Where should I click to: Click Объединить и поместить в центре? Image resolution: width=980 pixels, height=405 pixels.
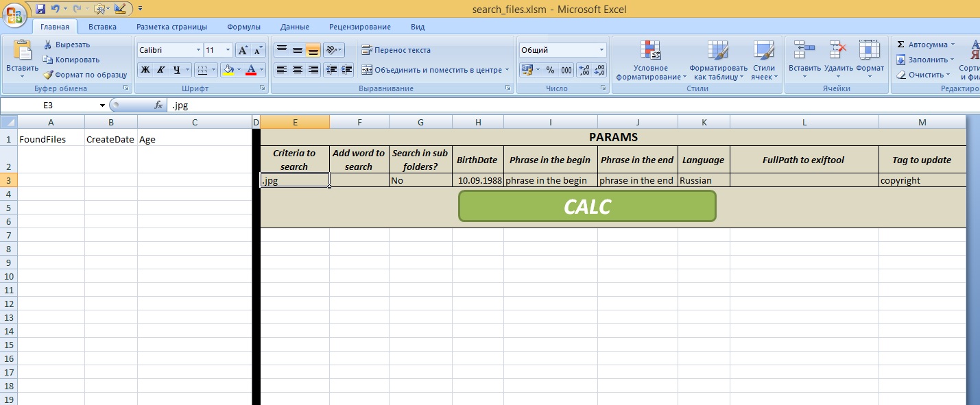point(431,69)
